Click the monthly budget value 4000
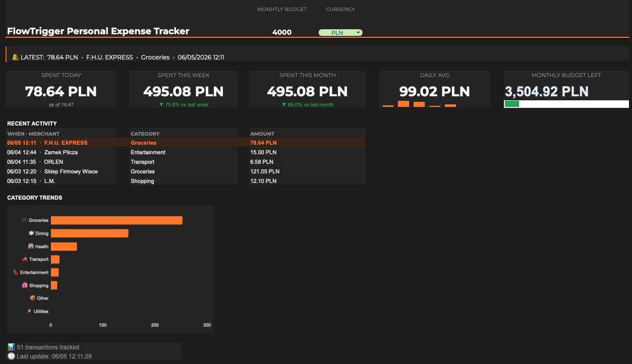This screenshot has width=632, height=364. coord(282,32)
